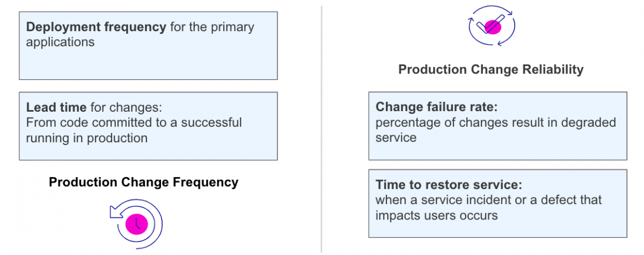The width and height of the screenshot is (644, 255).
Task: Click the pink circle behind the checkmark
Action: point(494,26)
